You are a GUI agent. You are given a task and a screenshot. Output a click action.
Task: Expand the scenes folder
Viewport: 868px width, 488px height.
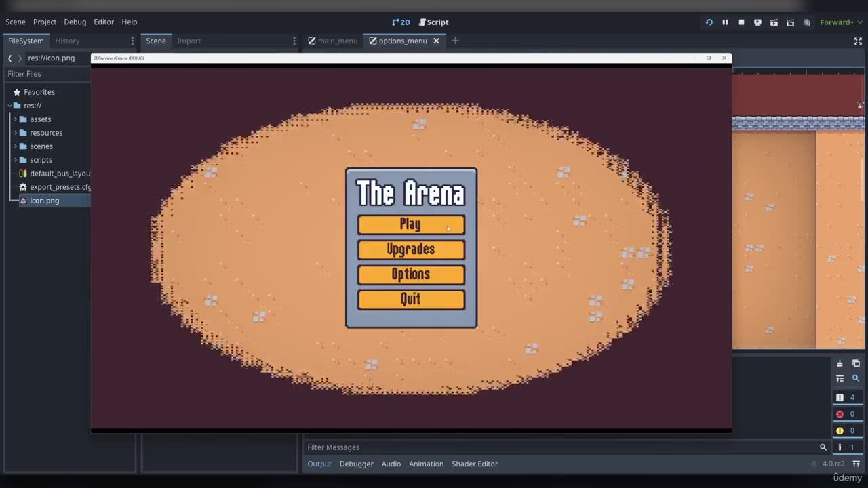(15, 146)
